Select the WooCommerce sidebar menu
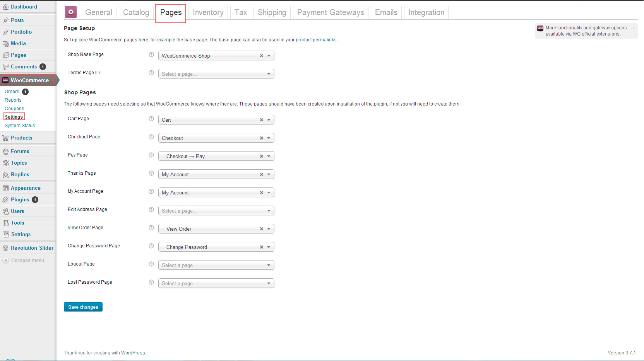Viewport: 644px width, 361px height. (28, 80)
